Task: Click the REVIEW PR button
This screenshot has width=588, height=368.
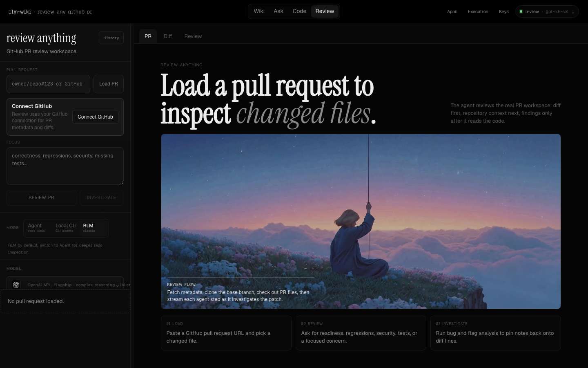Action: [x=41, y=197]
